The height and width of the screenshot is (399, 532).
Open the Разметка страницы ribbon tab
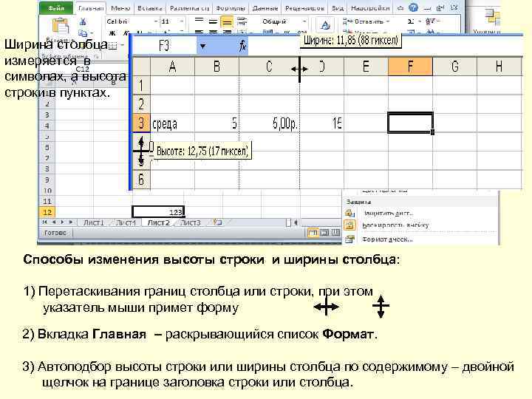(189, 8)
